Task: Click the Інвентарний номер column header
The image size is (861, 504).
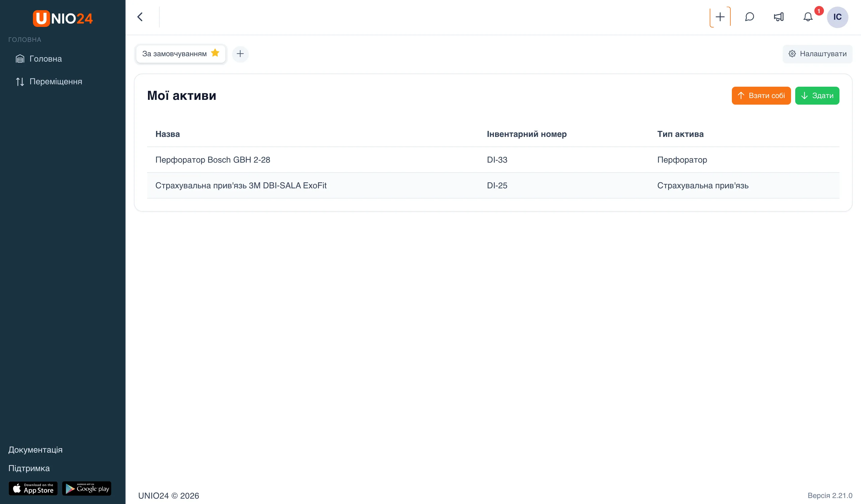Action: coord(526,134)
